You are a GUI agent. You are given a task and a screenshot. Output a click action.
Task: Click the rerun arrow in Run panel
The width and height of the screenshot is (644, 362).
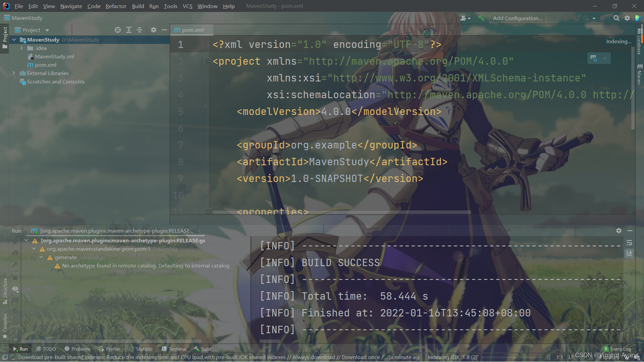click(x=15, y=241)
